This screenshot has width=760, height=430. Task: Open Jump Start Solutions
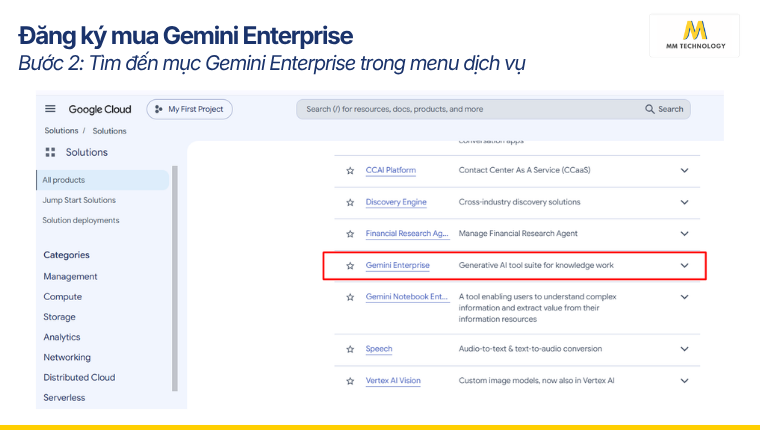point(79,200)
